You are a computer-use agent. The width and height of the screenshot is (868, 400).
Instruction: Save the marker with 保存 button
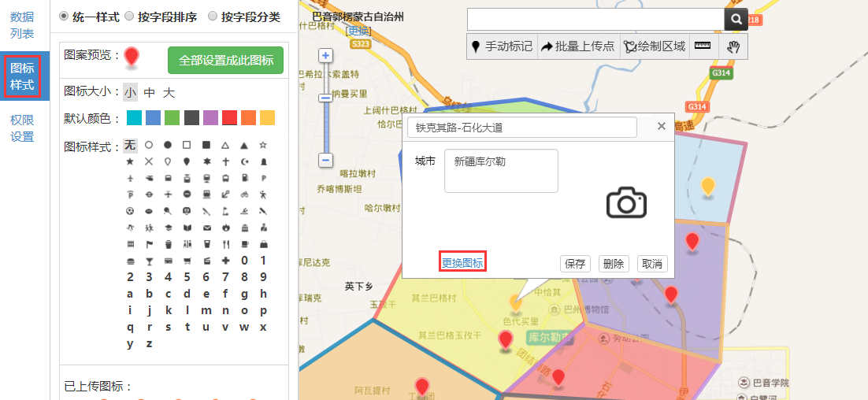point(575,264)
